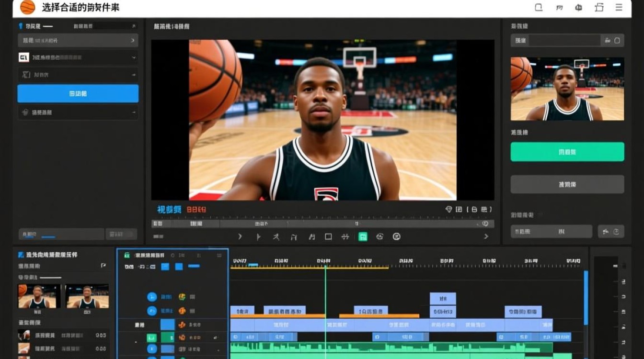The image size is (644, 359).
Task: Toggle the top blue circular track button
Action: 152,297
